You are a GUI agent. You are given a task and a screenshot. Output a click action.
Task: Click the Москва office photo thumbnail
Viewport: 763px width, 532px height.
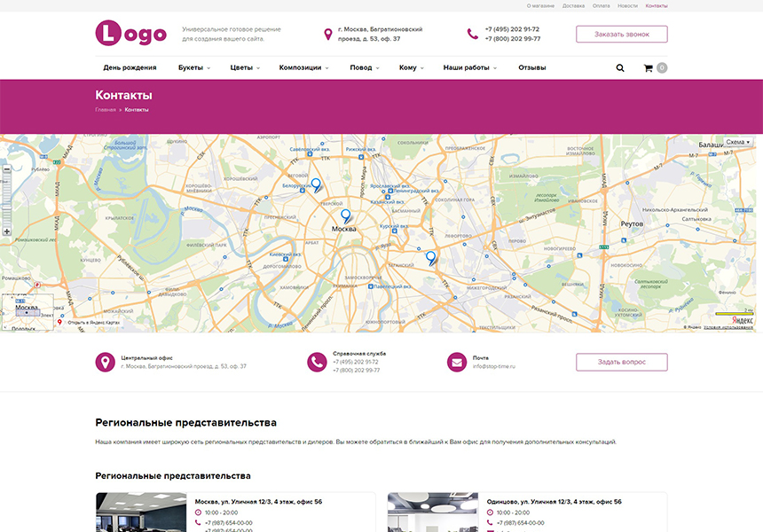(141, 512)
